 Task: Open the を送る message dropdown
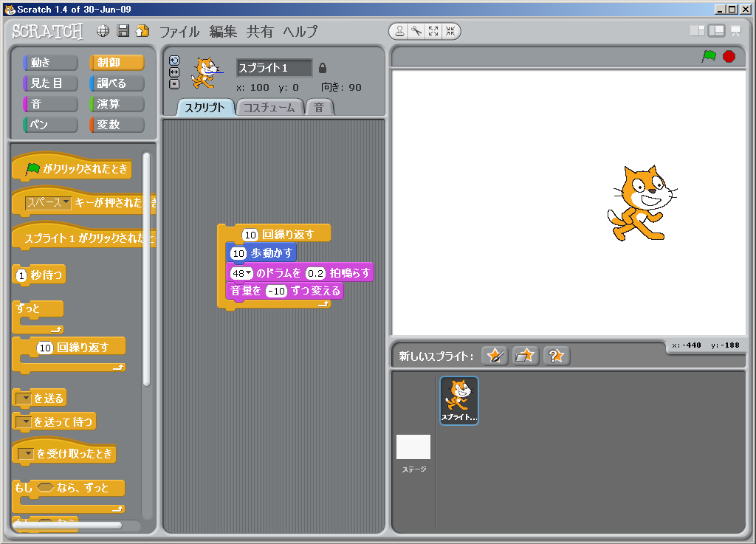[x=24, y=399]
